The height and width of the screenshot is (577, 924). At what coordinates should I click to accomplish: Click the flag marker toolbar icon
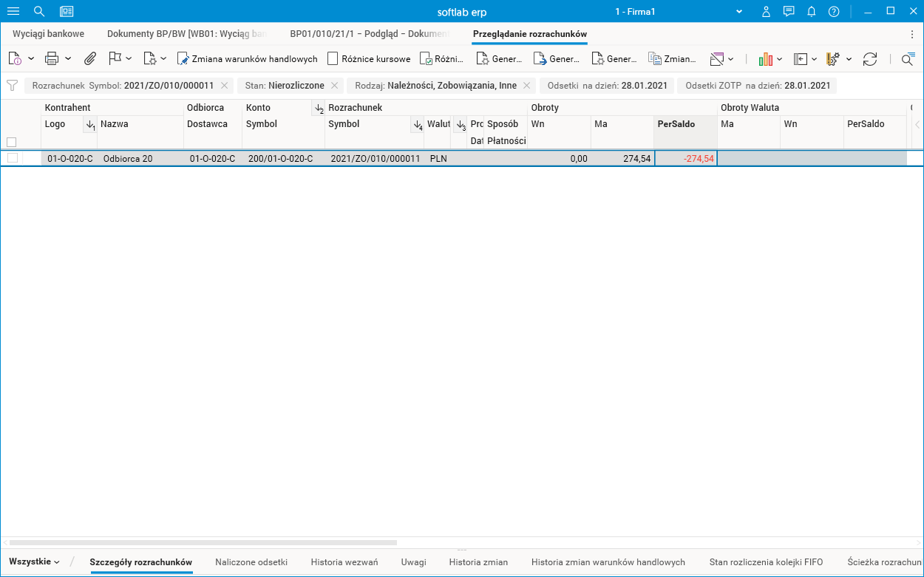point(115,58)
